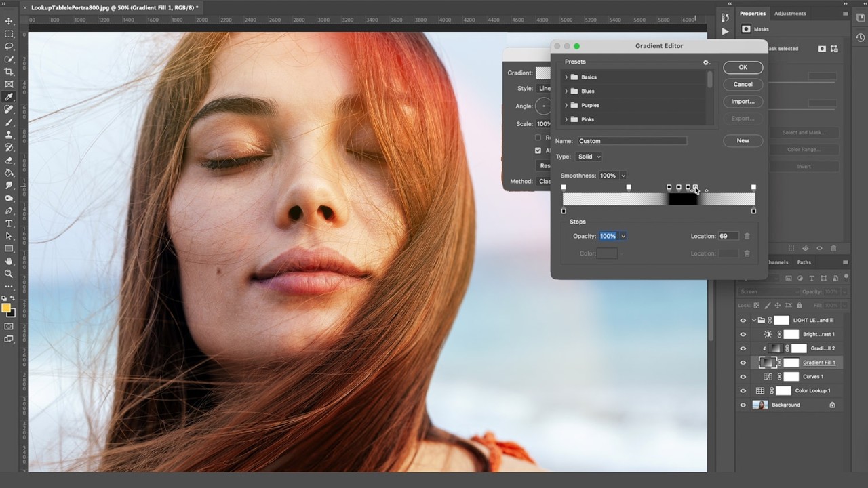Image resolution: width=868 pixels, height=488 pixels.
Task: Open the Style dropdown in Gradient Fill
Action: coord(543,88)
